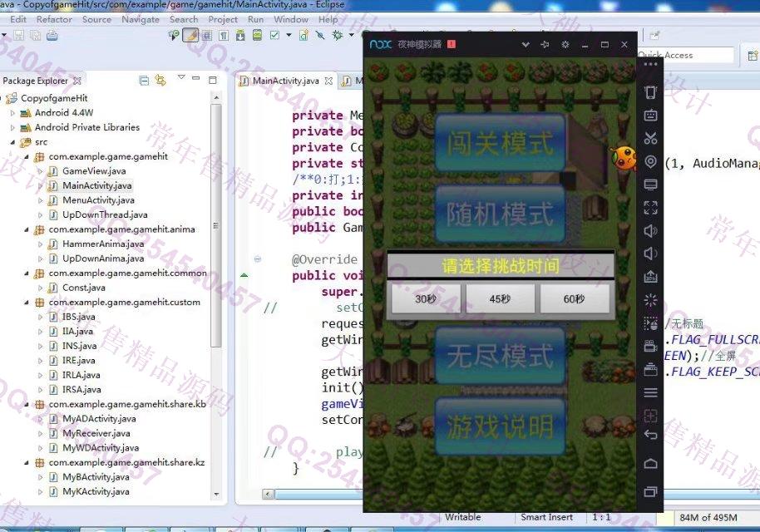Close the MainActivity.java editor tab

pyautogui.click(x=328, y=81)
